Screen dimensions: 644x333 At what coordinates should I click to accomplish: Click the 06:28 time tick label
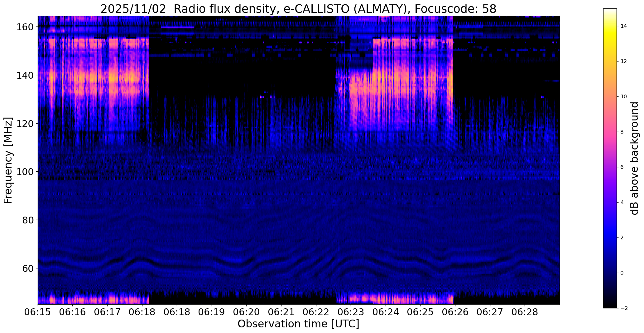point(525,312)
